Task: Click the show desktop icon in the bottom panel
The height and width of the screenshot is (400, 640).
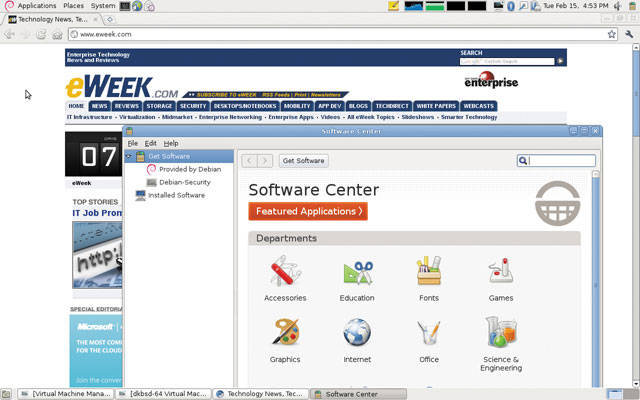Action: coord(6,394)
